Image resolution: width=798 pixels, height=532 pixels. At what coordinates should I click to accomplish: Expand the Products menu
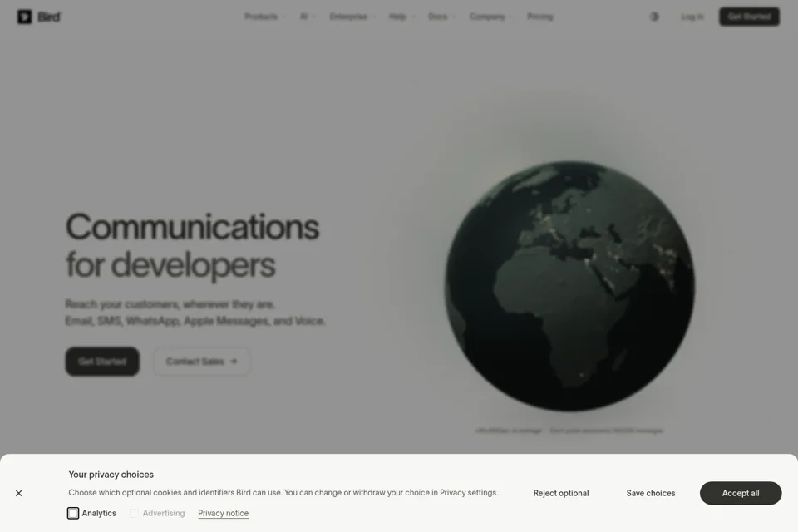[264, 17]
